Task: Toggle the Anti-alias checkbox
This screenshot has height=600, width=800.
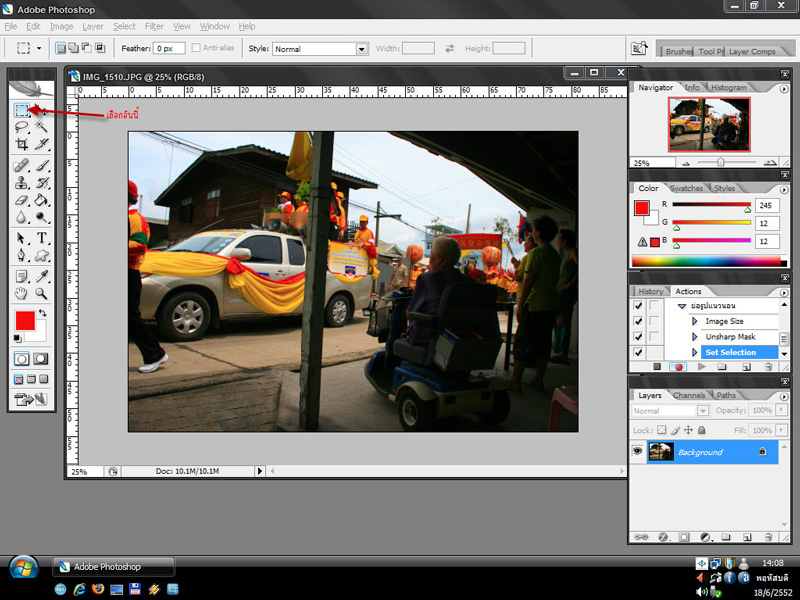Action: [196, 48]
